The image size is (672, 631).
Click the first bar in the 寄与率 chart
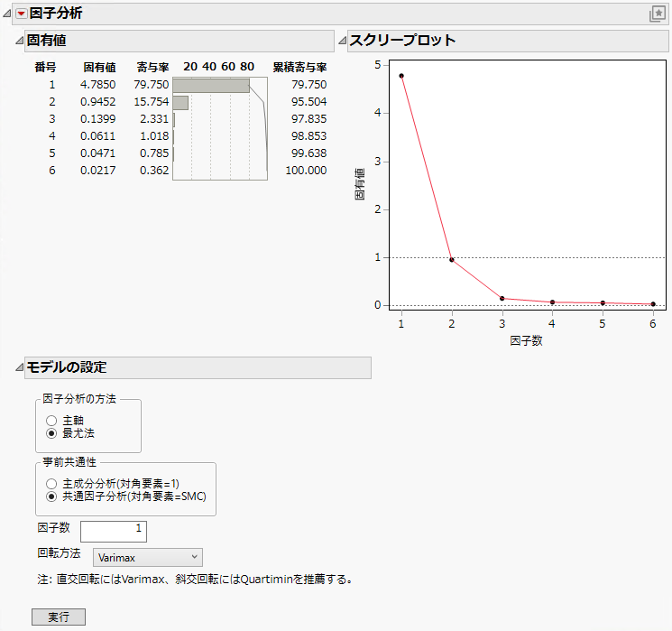click(x=211, y=86)
